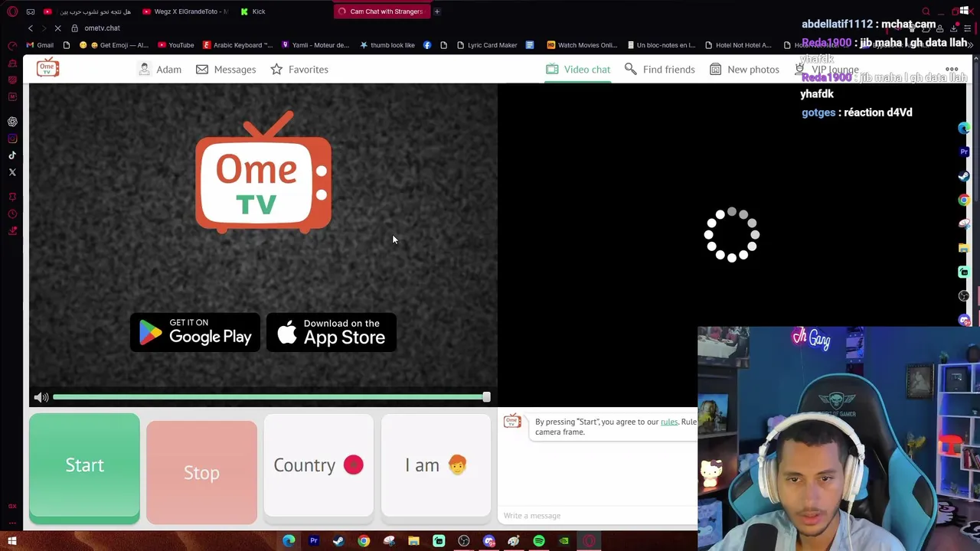Open the New photos page

pyautogui.click(x=744, y=69)
